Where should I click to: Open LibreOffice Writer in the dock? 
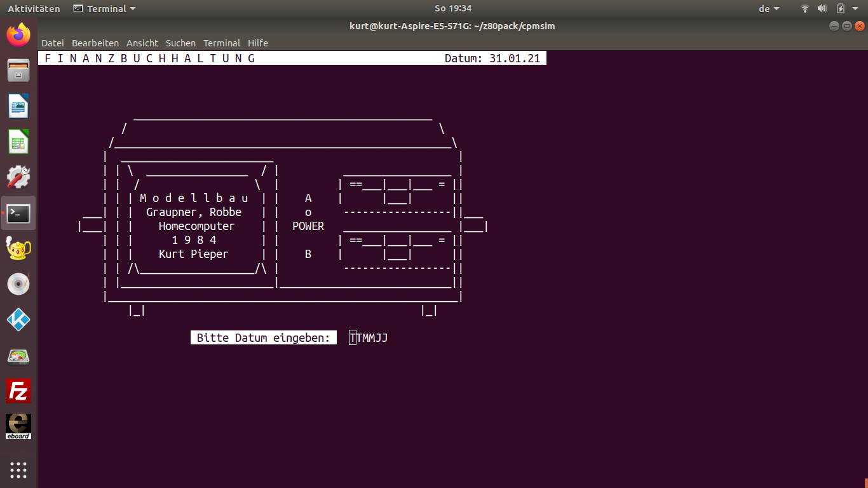point(18,105)
